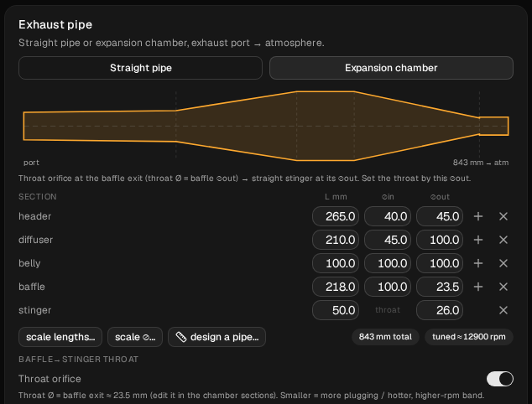Image resolution: width=532 pixels, height=404 pixels.
Task: Select the Expansion chamber tab
Action: [391, 68]
